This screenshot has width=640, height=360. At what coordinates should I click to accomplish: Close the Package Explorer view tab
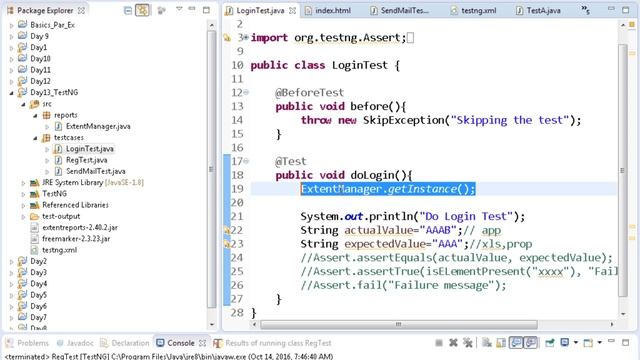point(82,10)
